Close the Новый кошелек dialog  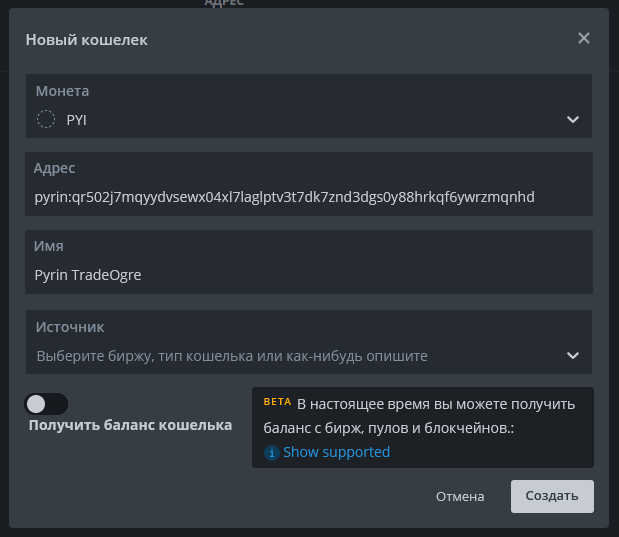tap(583, 38)
